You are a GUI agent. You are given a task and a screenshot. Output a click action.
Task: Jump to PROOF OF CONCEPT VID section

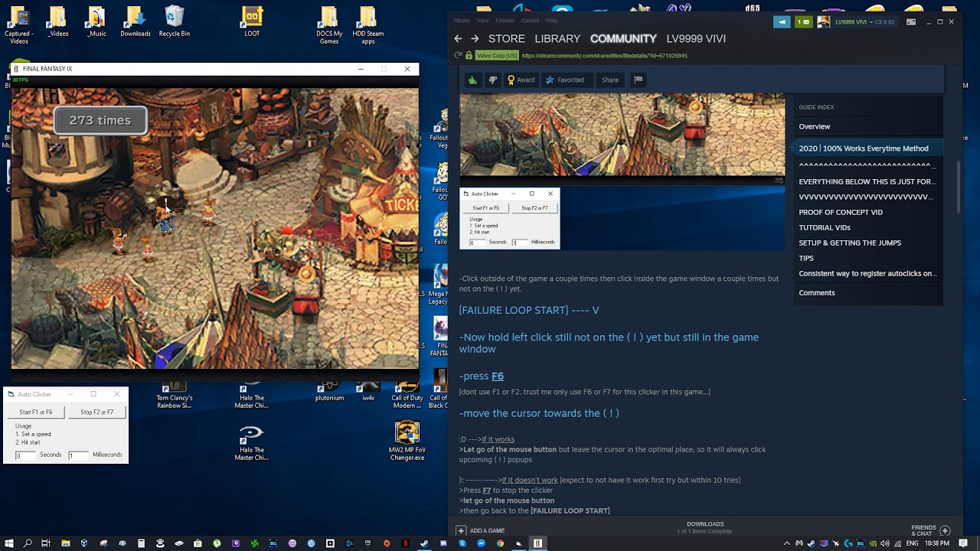pos(841,212)
